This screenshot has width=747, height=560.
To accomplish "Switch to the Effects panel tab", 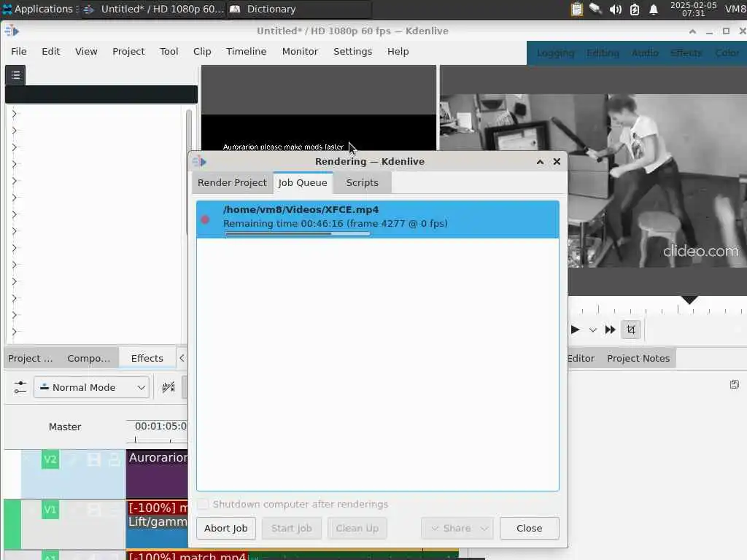I will click(x=147, y=358).
